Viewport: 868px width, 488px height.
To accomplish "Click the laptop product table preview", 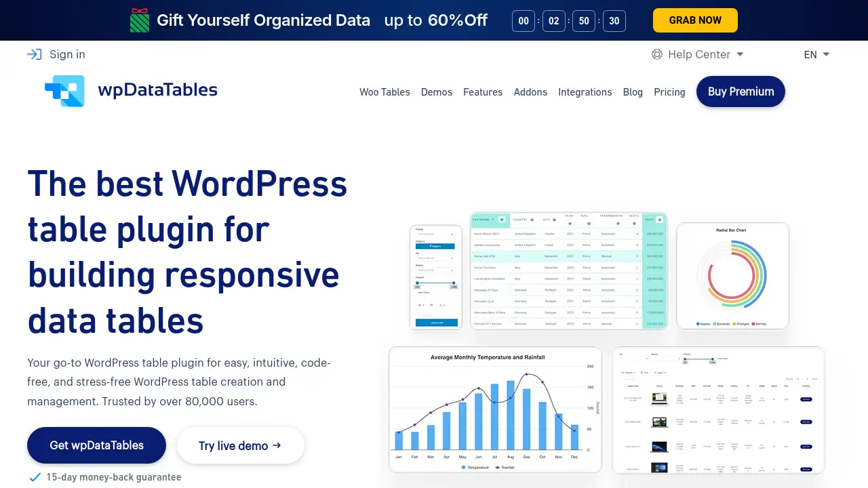I will pyautogui.click(x=718, y=410).
